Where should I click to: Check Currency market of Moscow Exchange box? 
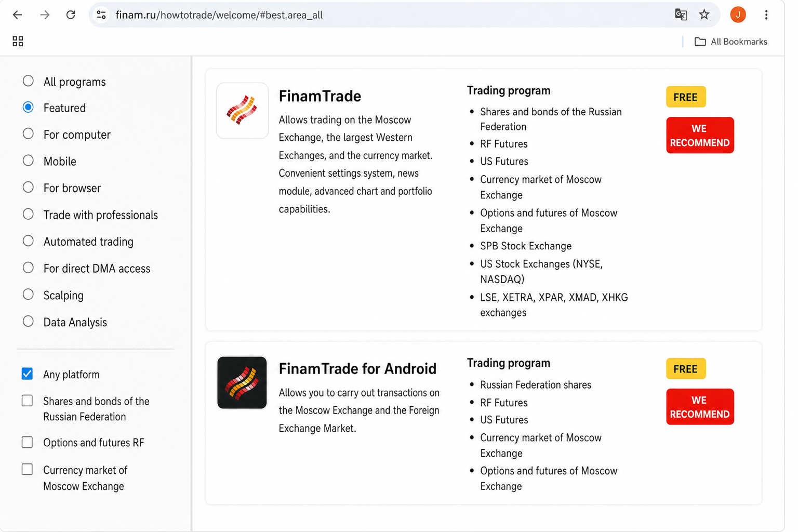click(27, 470)
